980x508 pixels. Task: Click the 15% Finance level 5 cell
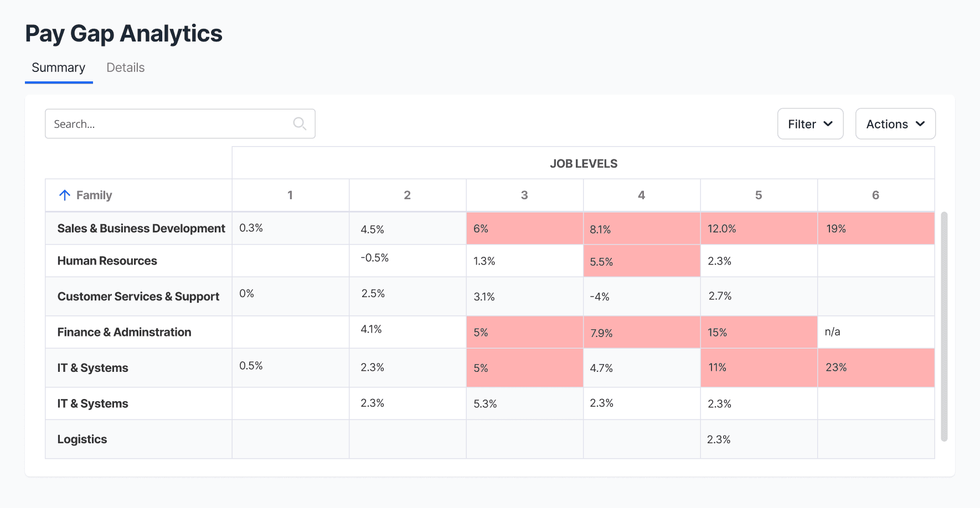pos(759,332)
